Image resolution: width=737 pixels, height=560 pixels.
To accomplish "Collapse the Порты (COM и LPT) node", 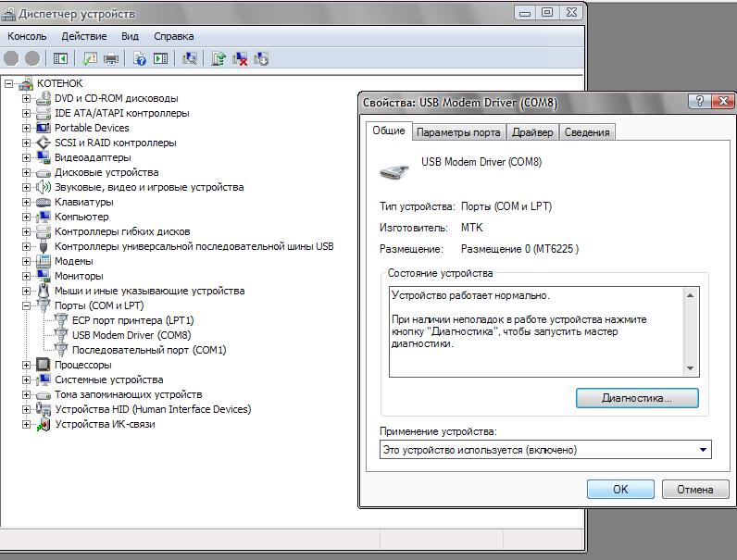I will (x=26, y=305).
